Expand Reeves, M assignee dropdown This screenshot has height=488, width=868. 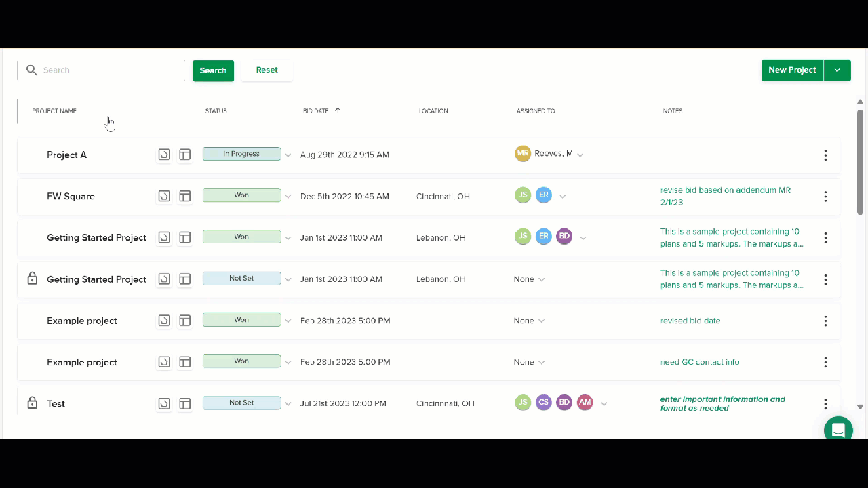[580, 155]
